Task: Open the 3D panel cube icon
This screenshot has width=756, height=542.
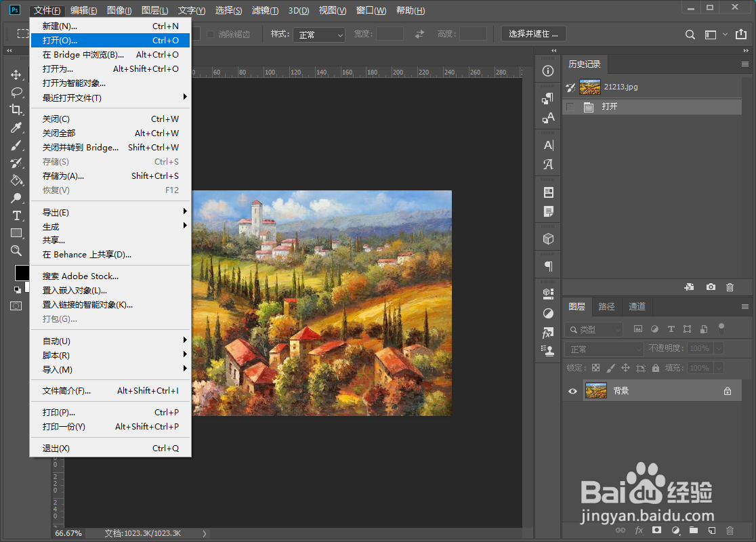Action: pyautogui.click(x=548, y=238)
